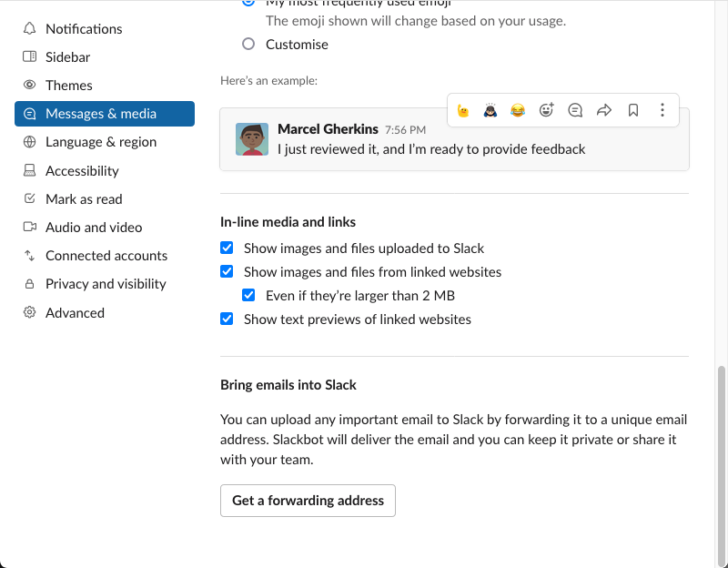This screenshot has height=568, width=728.
Task: Click the gear icon for Advanced
Action: click(29, 312)
